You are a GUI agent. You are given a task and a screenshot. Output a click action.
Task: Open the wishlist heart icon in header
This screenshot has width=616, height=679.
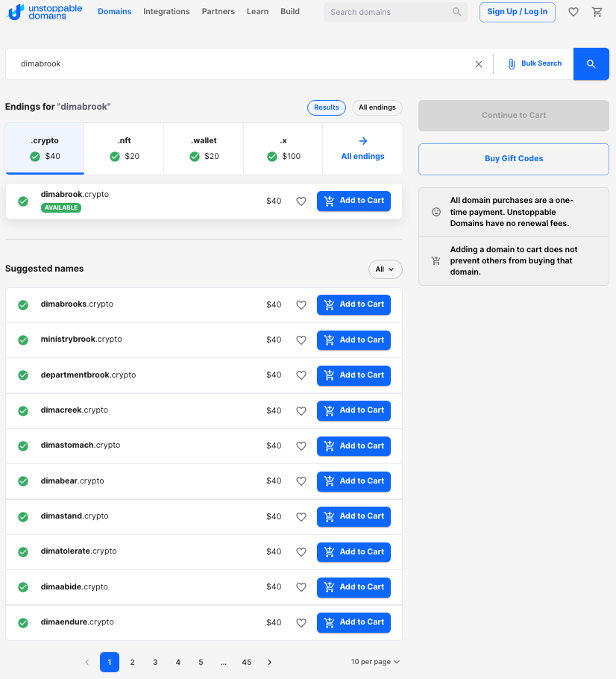573,12
